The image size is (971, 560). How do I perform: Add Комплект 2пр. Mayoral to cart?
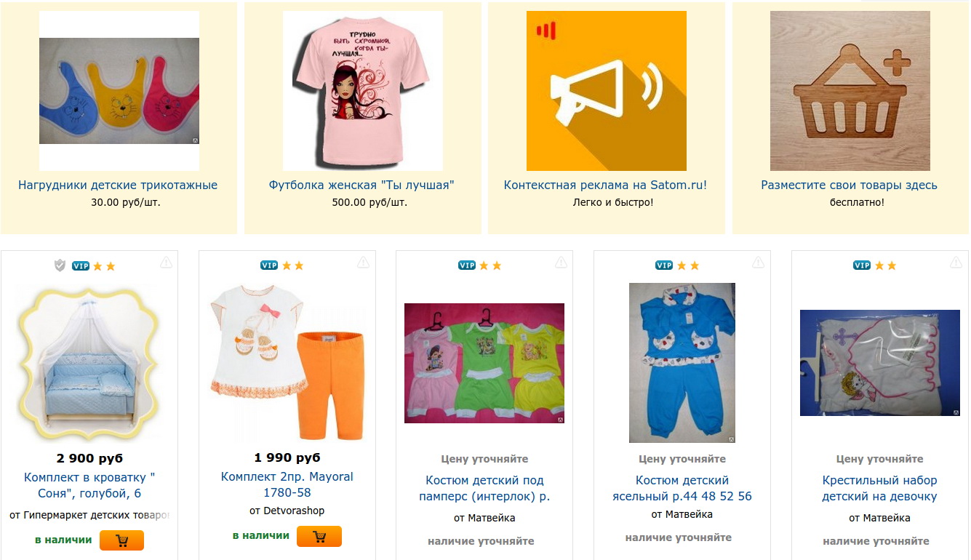pyautogui.click(x=319, y=537)
